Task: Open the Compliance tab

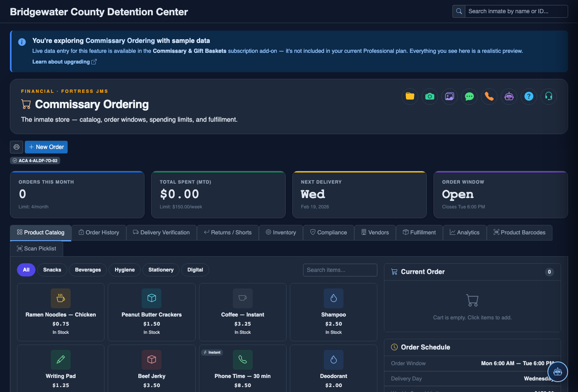Action: click(329, 233)
